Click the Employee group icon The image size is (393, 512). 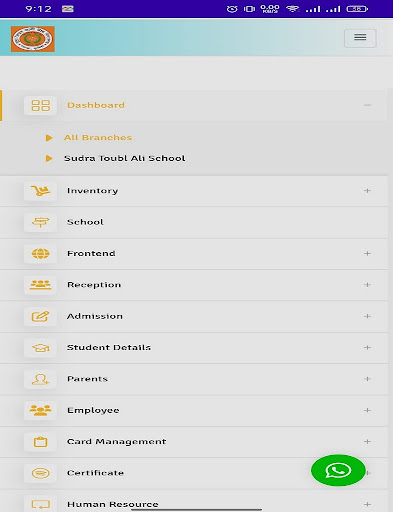pos(40,410)
